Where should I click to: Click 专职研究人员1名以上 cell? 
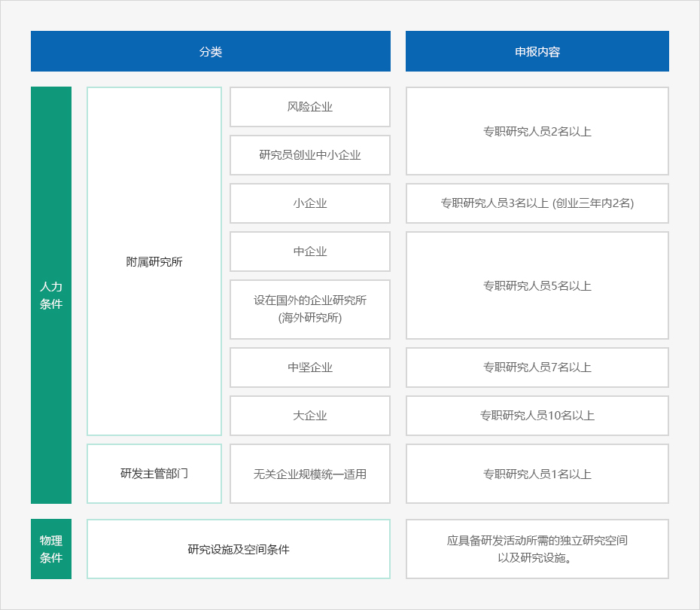pos(537,474)
